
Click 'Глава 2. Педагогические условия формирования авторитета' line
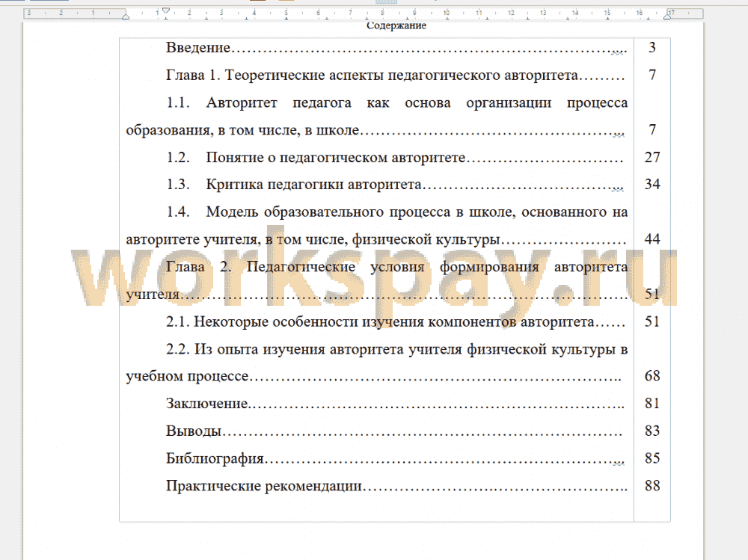click(x=397, y=267)
